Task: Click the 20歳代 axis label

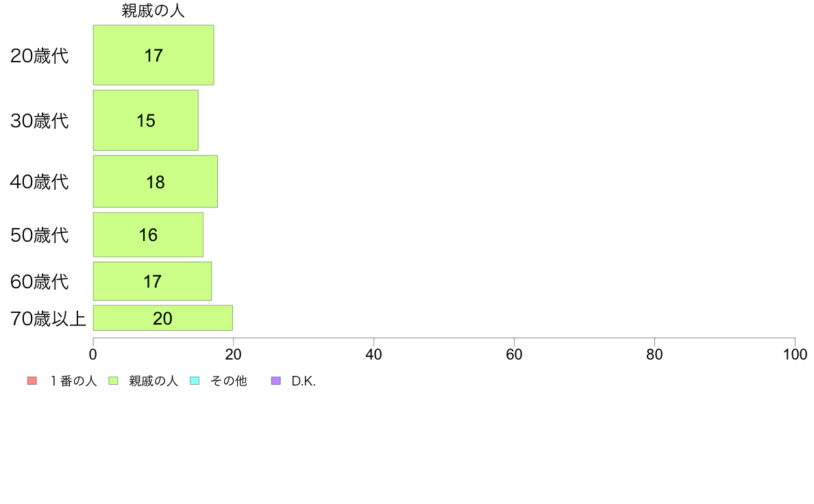Action: pos(40,56)
